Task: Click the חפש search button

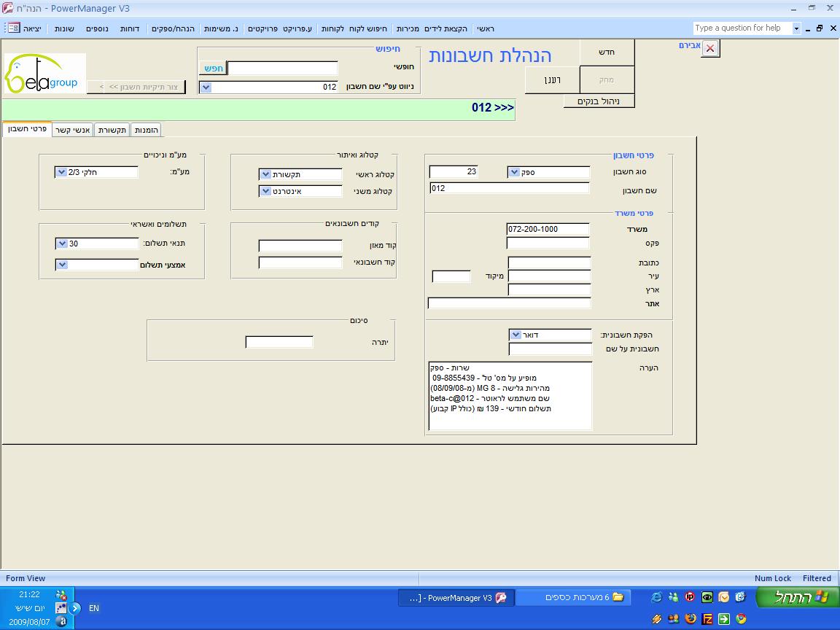Action: coord(213,68)
